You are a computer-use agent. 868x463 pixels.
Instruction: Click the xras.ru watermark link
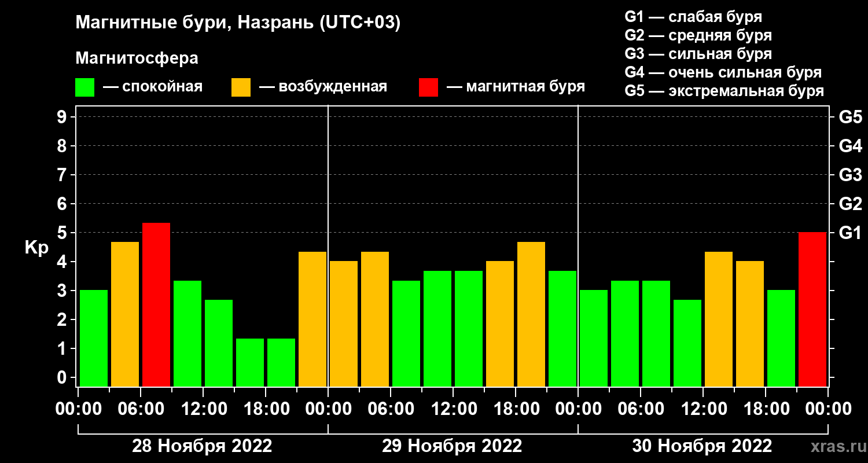tap(836, 446)
